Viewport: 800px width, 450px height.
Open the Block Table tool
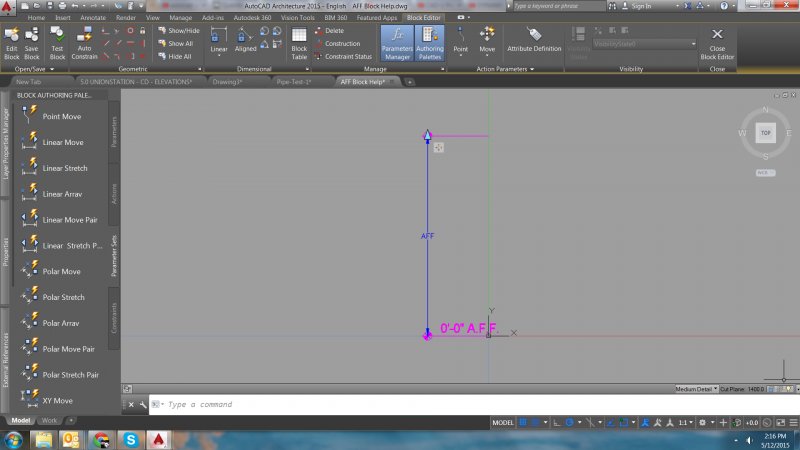(x=299, y=40)
